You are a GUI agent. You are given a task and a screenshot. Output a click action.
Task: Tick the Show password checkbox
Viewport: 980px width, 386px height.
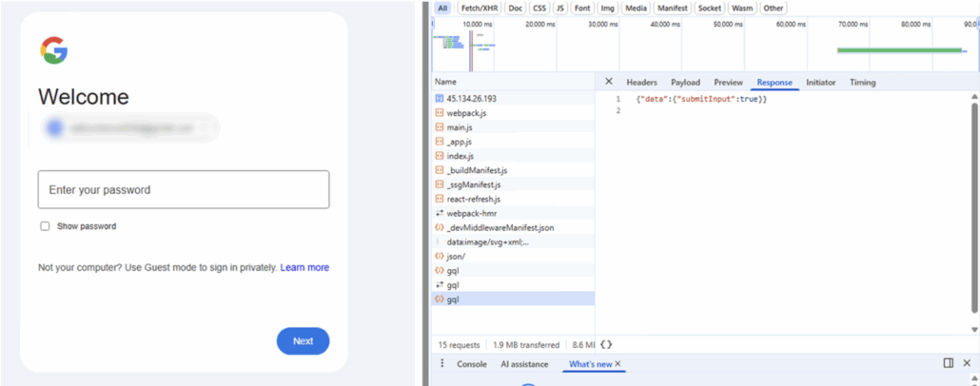coord(45,226)
